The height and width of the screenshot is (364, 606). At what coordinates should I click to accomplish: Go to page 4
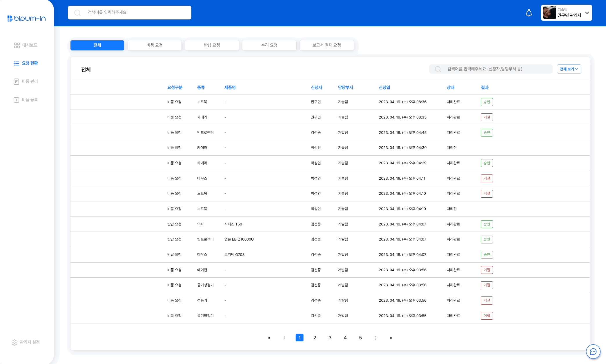345,338
